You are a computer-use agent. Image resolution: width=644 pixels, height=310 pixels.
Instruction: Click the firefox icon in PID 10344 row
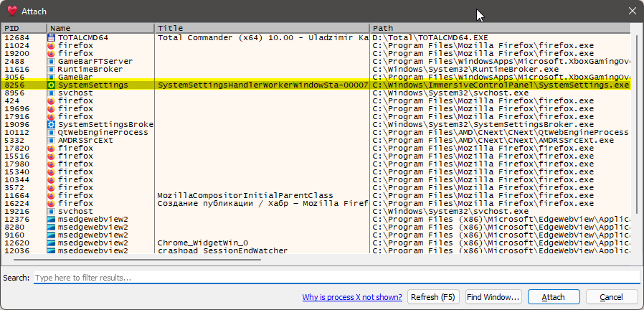pyautogui.click(x=52, y=179)
